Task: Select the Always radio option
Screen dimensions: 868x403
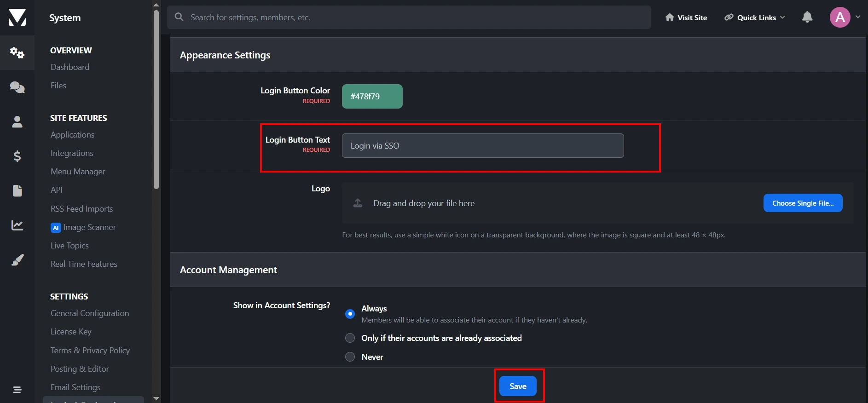Action: (x=350, y=314)
